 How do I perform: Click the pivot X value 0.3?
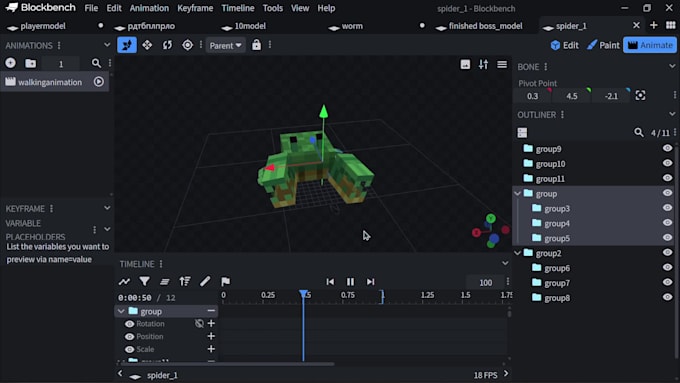pyautogui.click(x=533, y=96)
